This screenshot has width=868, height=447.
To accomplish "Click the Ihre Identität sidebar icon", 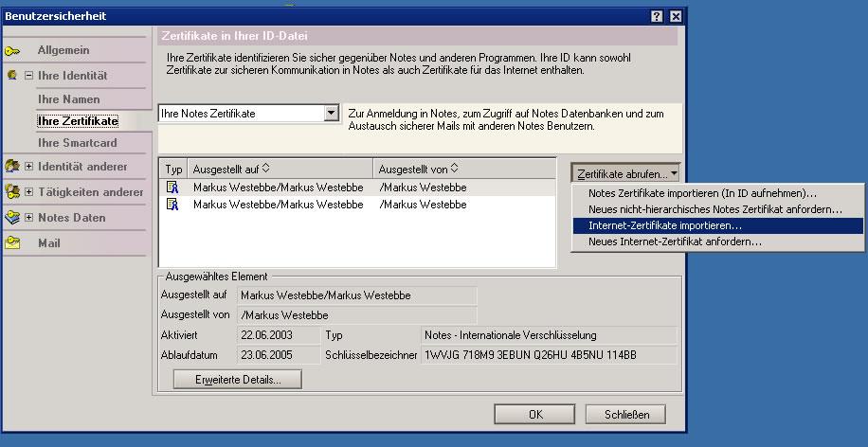I will point(11,75).
